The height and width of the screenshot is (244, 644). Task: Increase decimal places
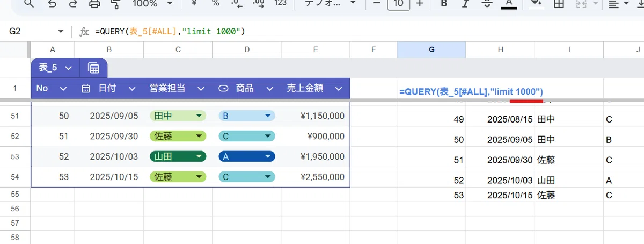(x=258, y=3)
